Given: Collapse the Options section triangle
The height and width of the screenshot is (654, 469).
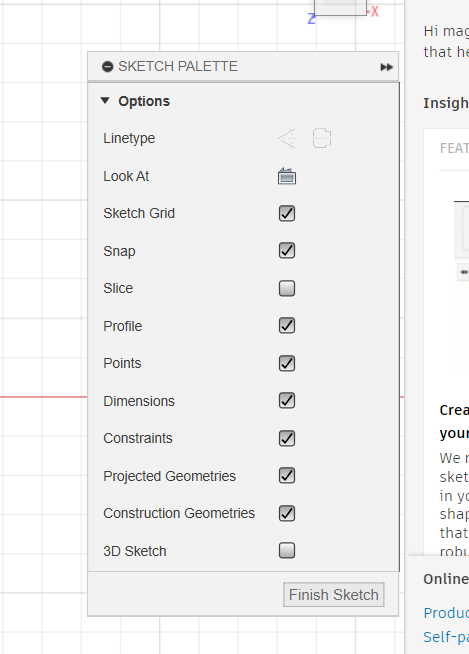Looking at the screenshot, I should [x=105, y=101].
